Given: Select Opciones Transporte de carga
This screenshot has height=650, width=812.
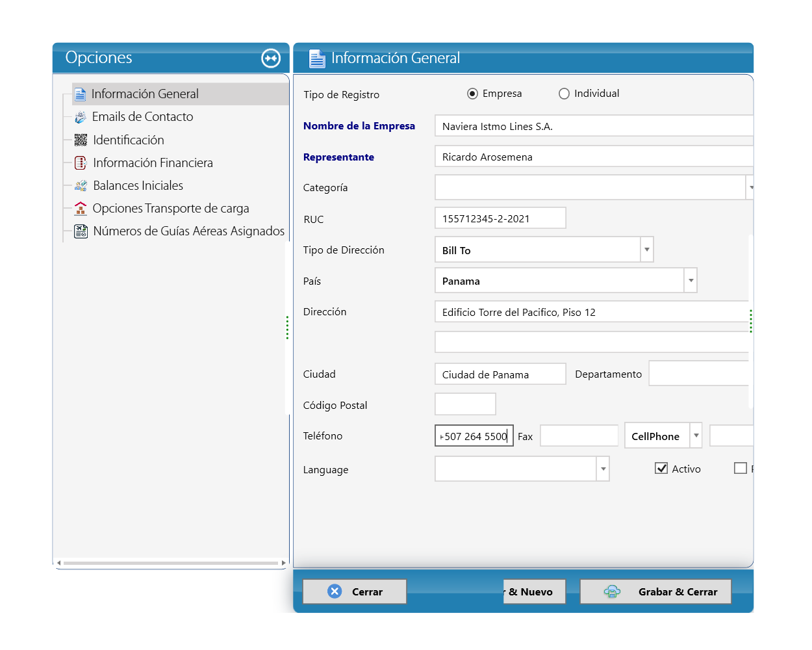Looking at the screenshot, I should [x=171, y=208].
